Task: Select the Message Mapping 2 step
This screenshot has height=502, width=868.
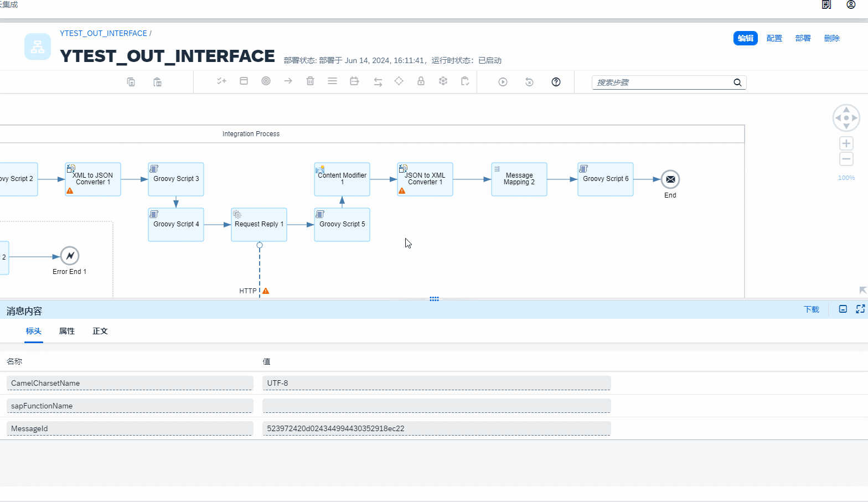Action: 519,179
